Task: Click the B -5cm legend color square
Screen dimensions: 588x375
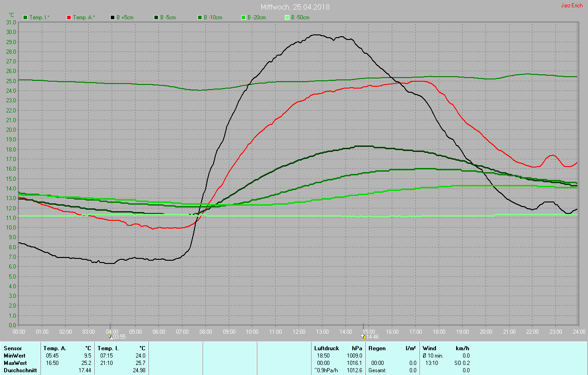Action: pos(156,17)
